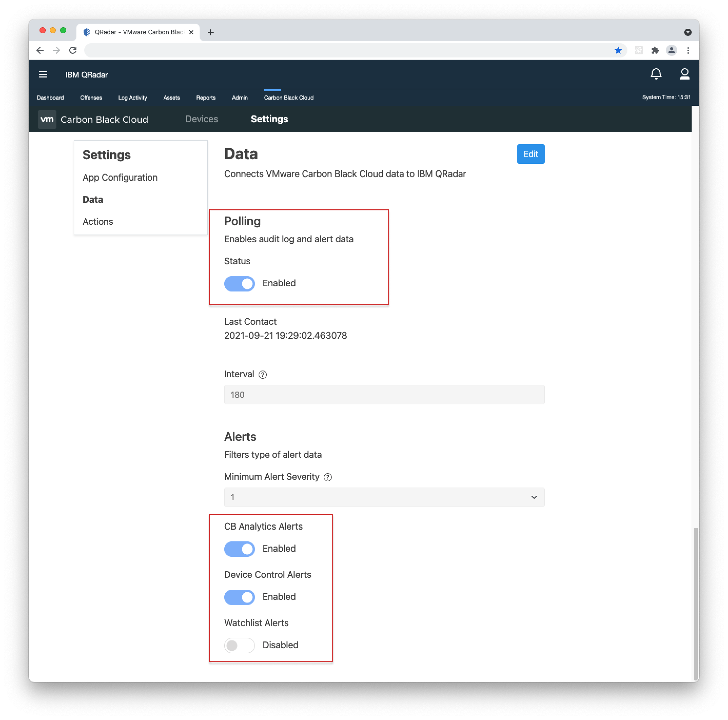Image resolution: width=728 pixels, height=720 pixels.
Task: Select the Carbon Black Cloud tab
Action: pyautogui.click(x=289, y=98)
